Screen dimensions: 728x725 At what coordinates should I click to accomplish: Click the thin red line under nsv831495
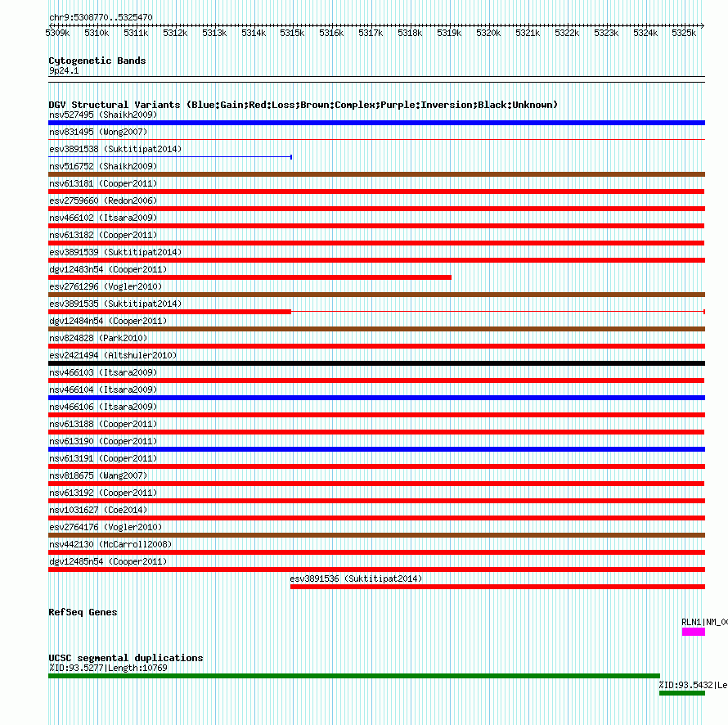coord(376,139)
